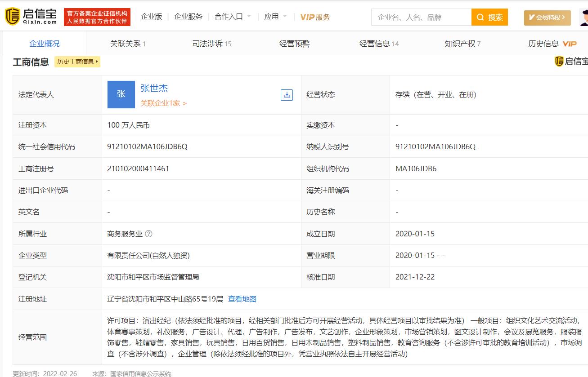Open the 关联企业1家 link
588x377 pixels.
[163, 103]
